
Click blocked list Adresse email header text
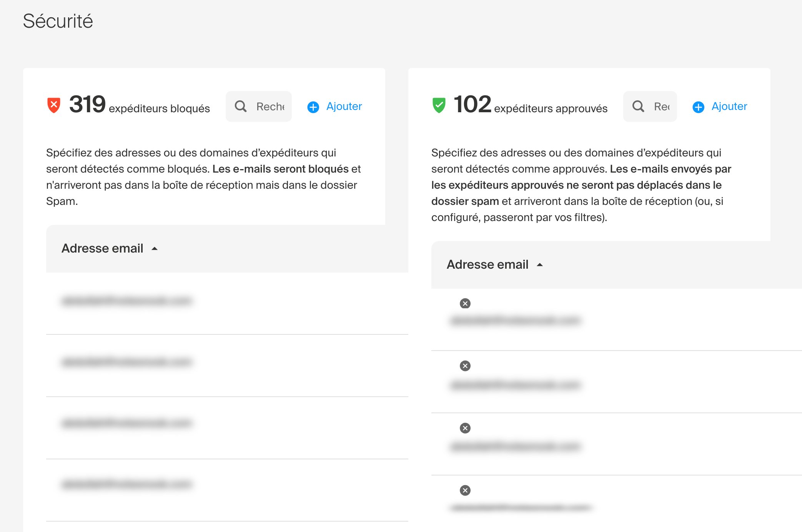tap(102, 248)
